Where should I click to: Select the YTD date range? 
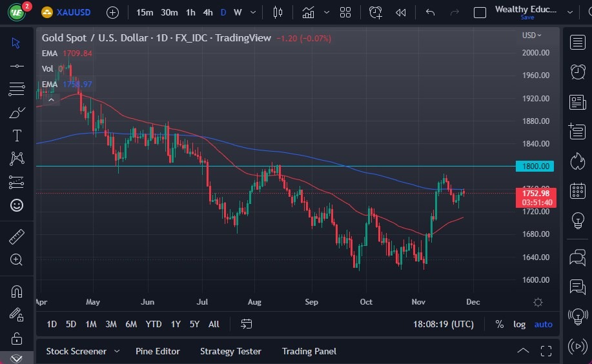point(154,324)
